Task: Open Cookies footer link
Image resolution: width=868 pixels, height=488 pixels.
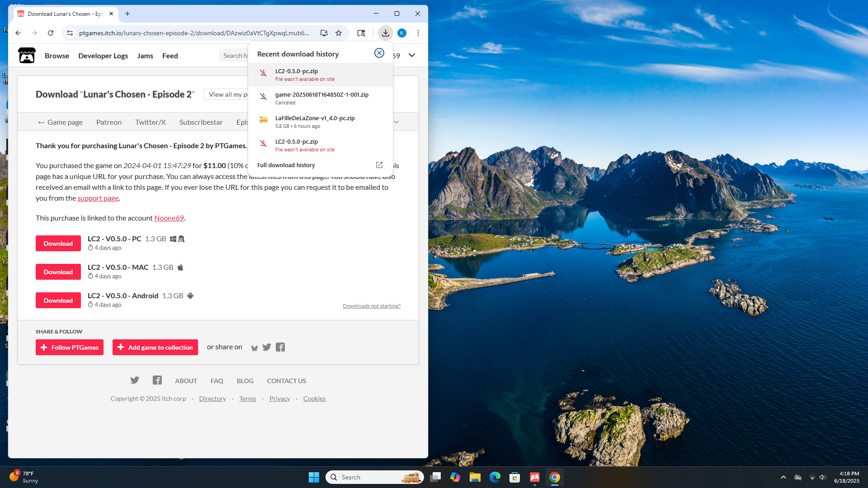Action: tap(314, 399)
